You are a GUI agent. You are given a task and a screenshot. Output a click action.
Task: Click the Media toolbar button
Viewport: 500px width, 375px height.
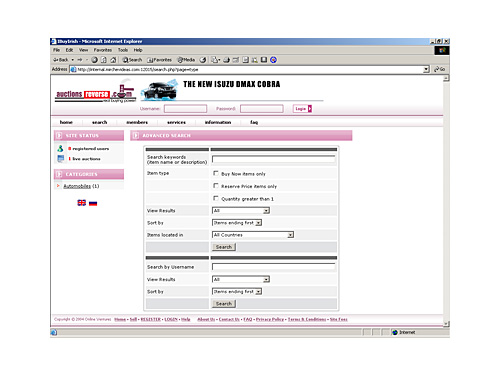186,60
